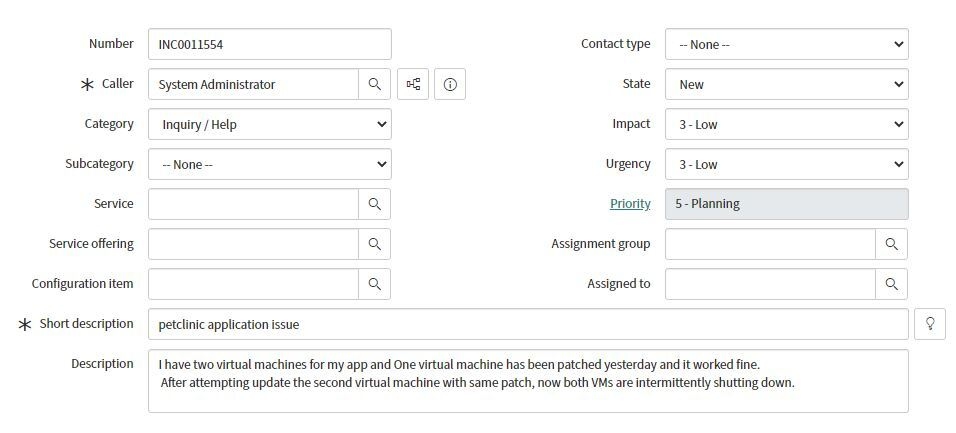Click the Priority label link
956x433 pixels.
[630, 204]
